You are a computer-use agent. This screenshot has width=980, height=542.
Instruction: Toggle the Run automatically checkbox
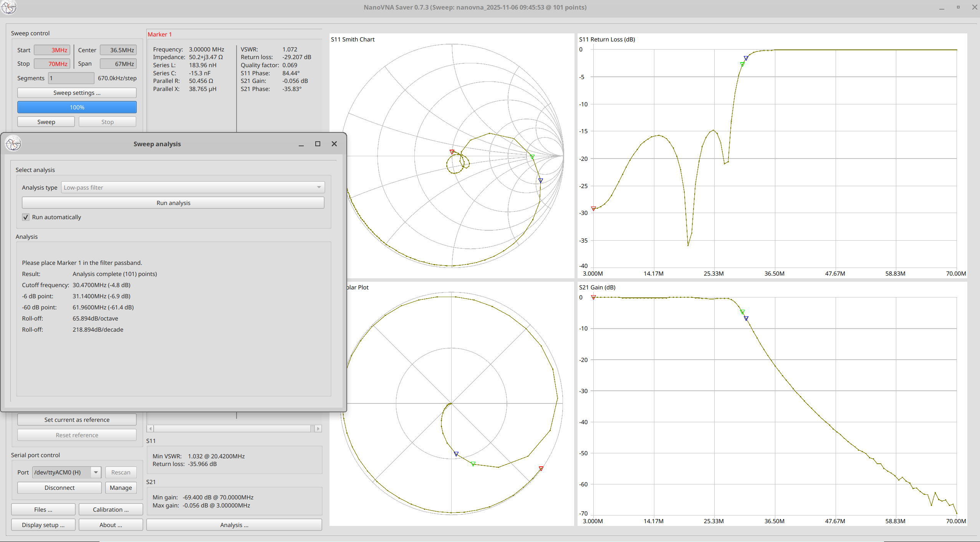(x=26, y=217)
